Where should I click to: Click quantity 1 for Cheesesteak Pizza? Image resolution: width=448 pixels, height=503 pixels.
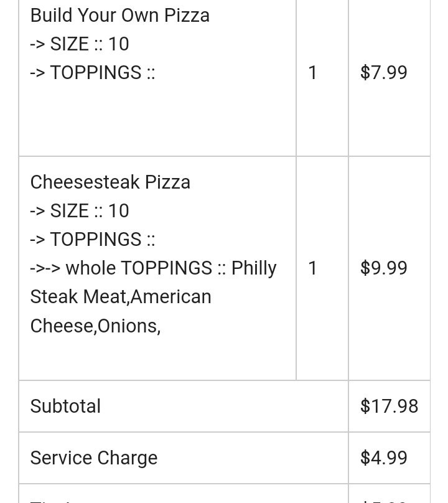click(313, 268)
